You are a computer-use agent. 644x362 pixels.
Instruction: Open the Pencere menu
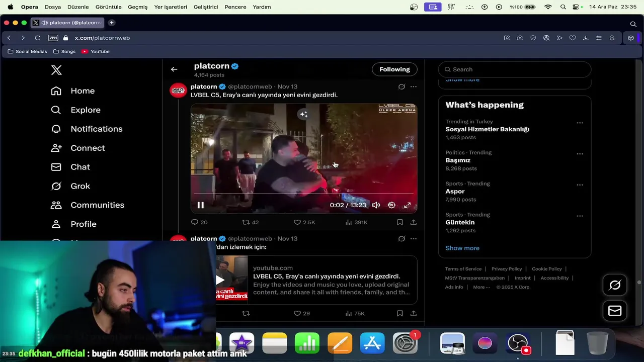tap(235, 7)
